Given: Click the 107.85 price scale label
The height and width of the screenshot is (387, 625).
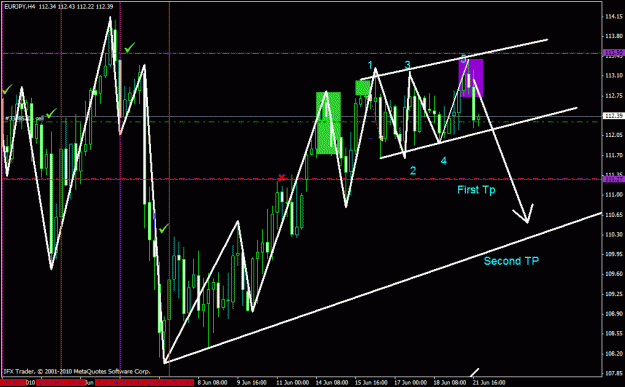Looking at the screenshot, I should [614, 374].
